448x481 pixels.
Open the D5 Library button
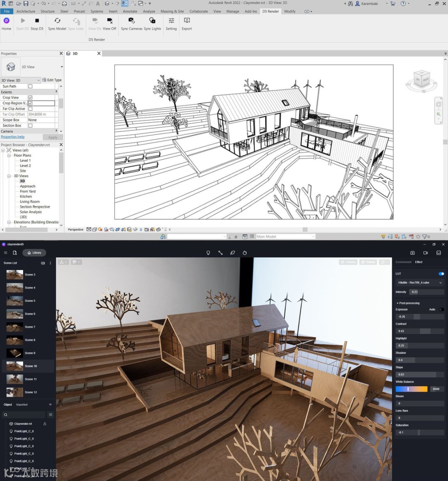point(34,253)
